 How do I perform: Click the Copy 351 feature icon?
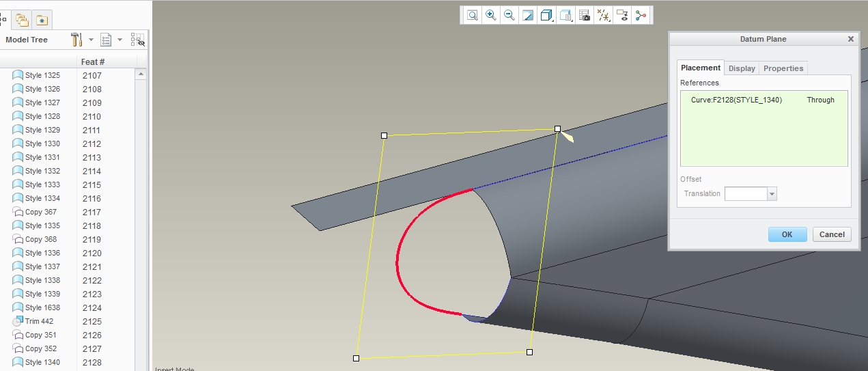point(18,335)
